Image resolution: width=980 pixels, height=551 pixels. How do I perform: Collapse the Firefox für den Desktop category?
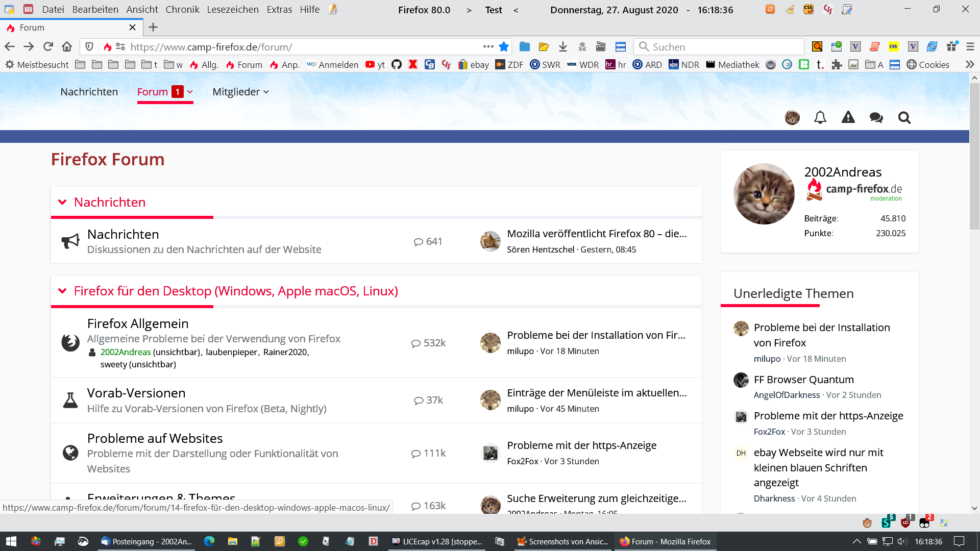click(62, 291)
